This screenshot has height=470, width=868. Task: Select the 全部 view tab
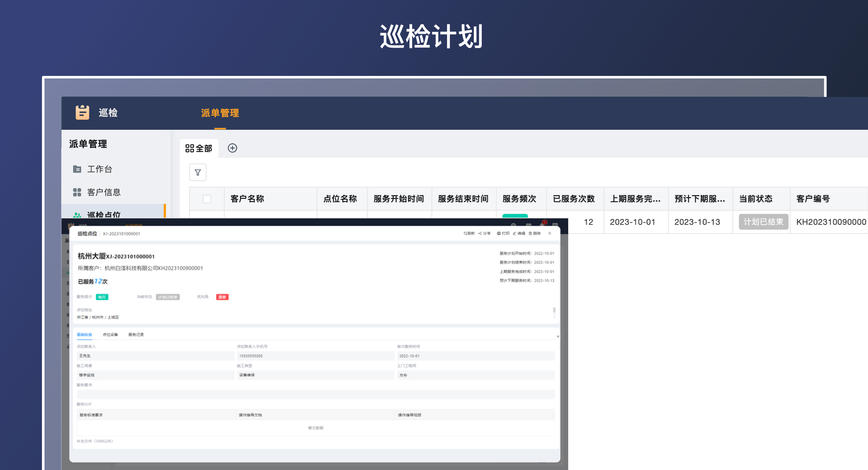[x=199, y=148]
